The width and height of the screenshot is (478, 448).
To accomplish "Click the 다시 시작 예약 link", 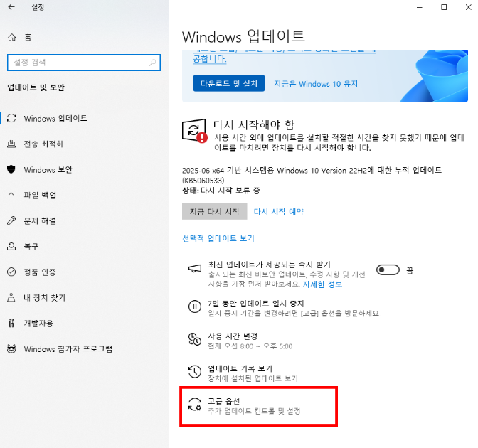I will tap(279, 211).
